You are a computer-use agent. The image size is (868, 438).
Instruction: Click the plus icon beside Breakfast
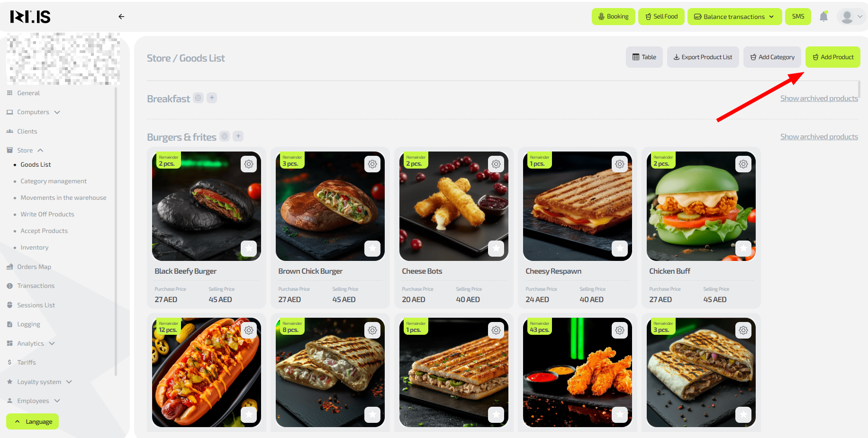click(x=212, y=98)
